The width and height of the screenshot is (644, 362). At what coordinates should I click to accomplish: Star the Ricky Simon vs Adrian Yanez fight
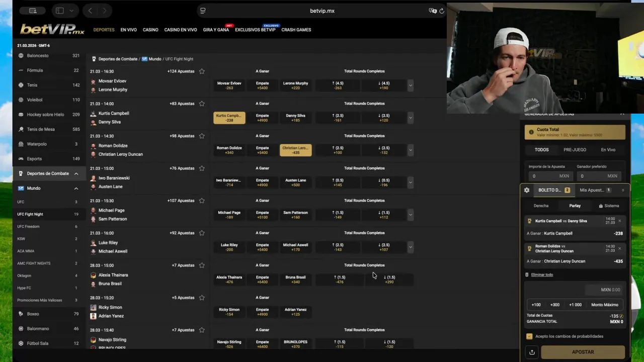coord(202,298)
